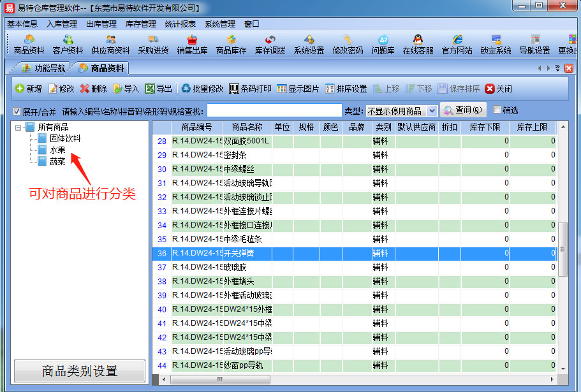
Task: Launch 库存调拨 toolbar icon
Action: [270, 45]
